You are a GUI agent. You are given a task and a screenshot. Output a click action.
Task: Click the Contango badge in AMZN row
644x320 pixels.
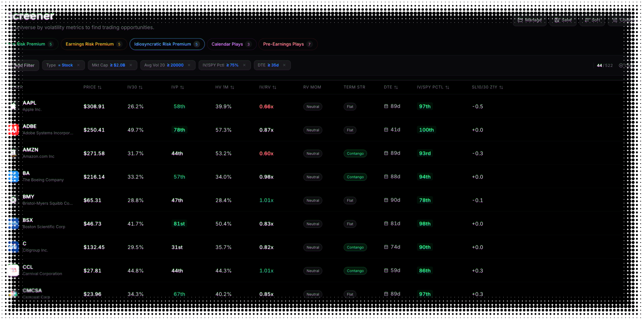[x=355, y=154]
